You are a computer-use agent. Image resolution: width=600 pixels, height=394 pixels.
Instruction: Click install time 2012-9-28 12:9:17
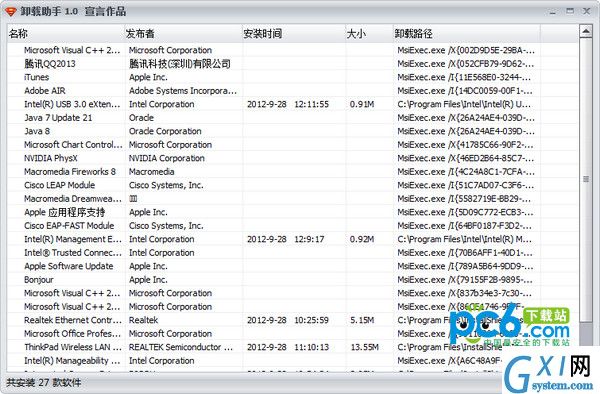tap(285, 239)
